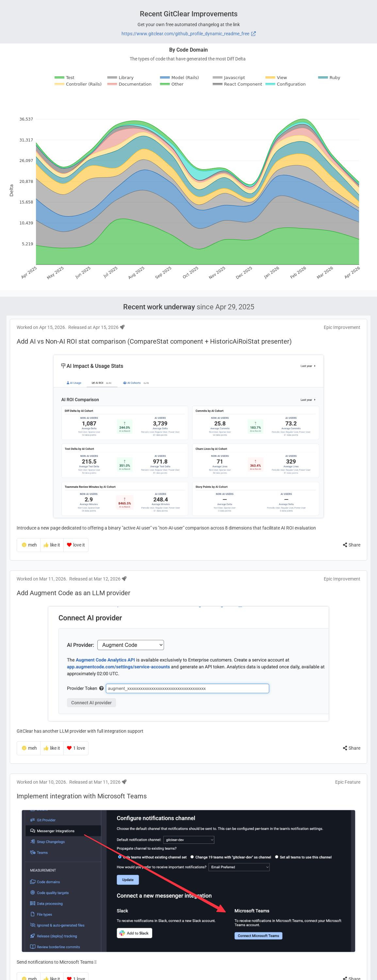Switch to the AI Cohorts tab
This screenshot has width=377, height=980.
click(132, 383)
